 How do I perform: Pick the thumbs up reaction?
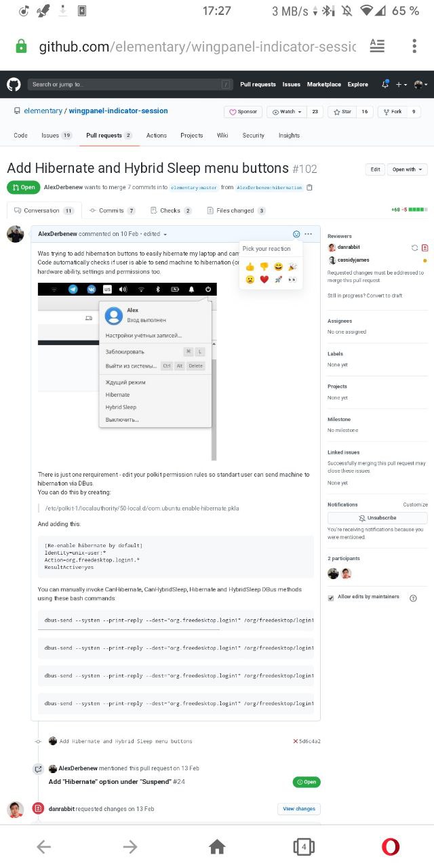pyautogui.click(x=250, y=266)
